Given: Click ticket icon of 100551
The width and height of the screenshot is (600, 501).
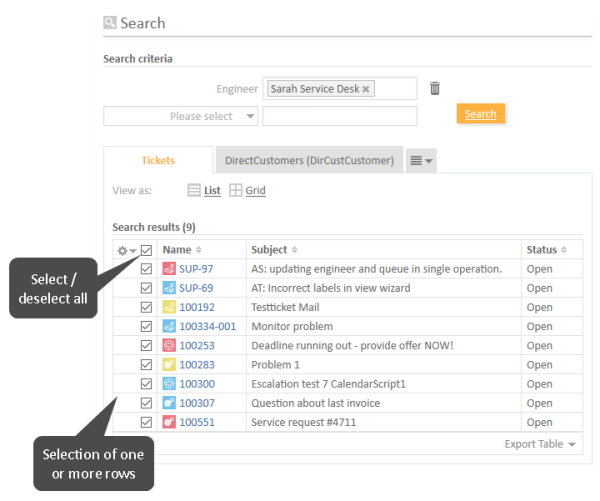Looking at the screenshot, I should (169, 422).
